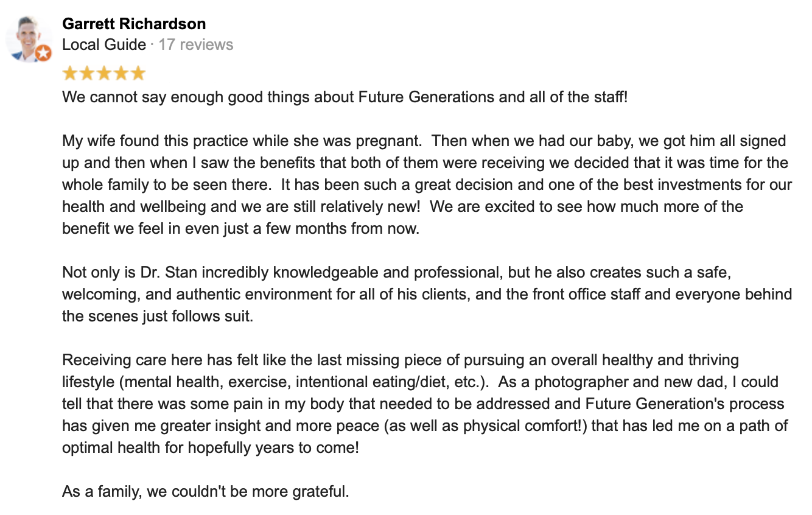The image size is (812, 515).
Task: Click the first yellow rating star
Action: 70,73
